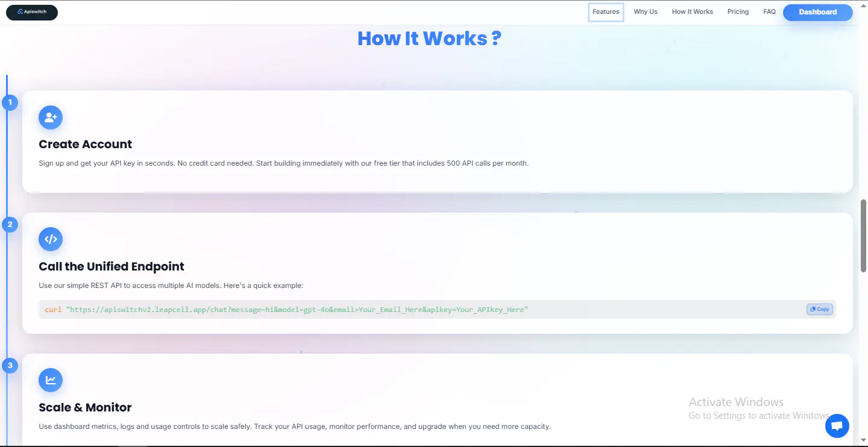This screenshot has height=447, width=868.
Task: Click the Apiswitch logo
Action: 32,12
